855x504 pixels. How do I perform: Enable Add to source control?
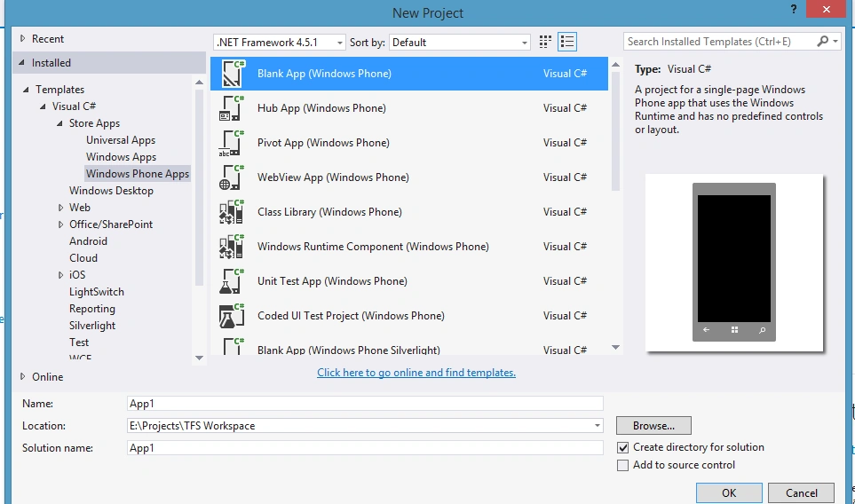622,465
